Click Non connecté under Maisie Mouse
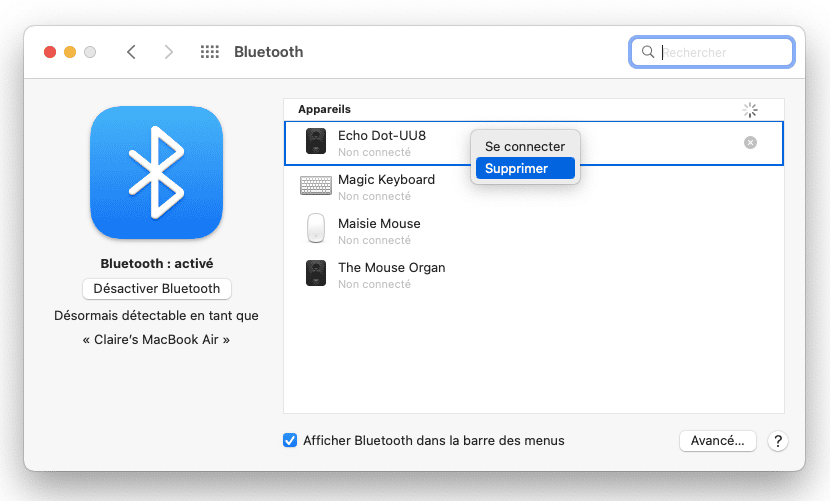Image resolution: width=830 pixels, height=501 pixels. [374, 240]
